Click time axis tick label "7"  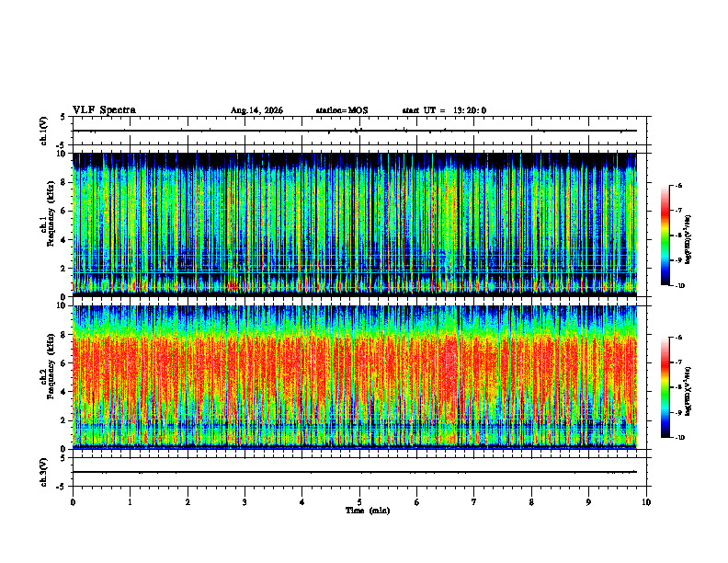coord(474,502)
